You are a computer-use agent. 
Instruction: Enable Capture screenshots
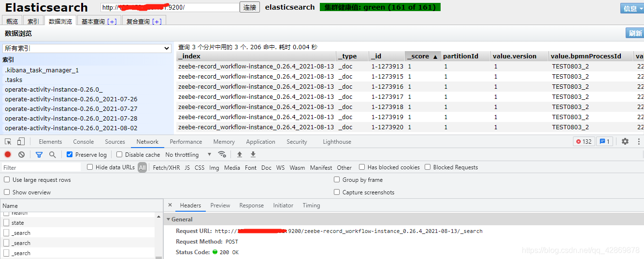click(x=337, y=192)
